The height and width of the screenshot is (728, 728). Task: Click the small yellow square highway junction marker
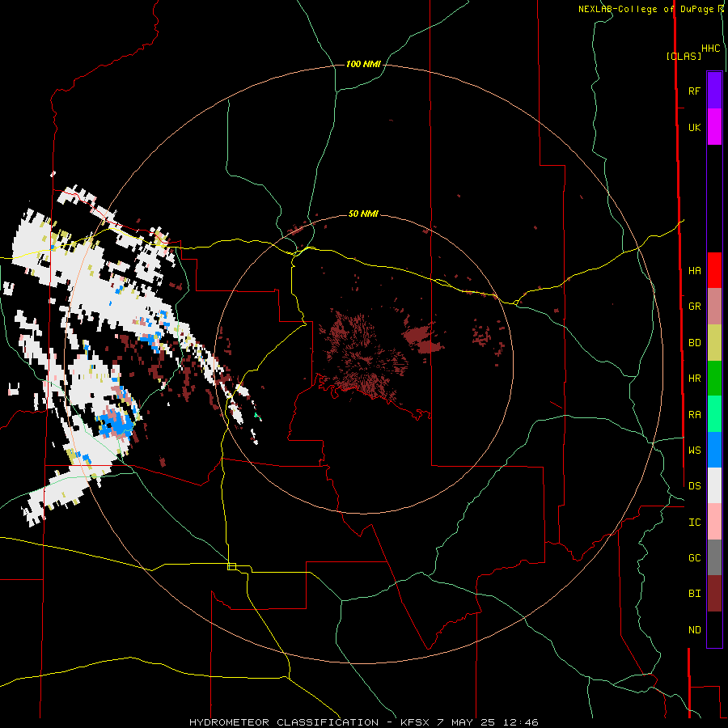[x=231, y=566]
